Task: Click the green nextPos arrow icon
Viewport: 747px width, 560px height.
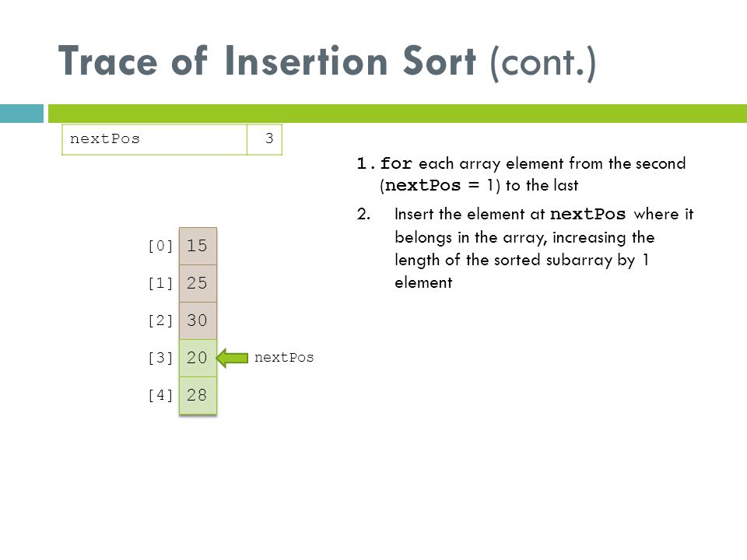Action: [232, 358]
